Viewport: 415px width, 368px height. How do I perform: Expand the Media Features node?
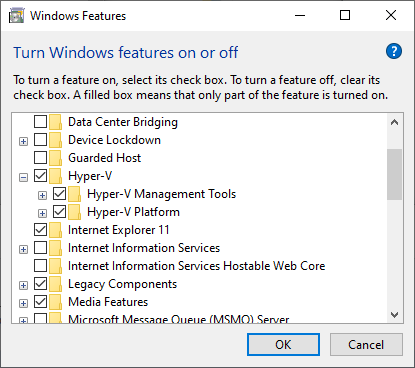23,304
